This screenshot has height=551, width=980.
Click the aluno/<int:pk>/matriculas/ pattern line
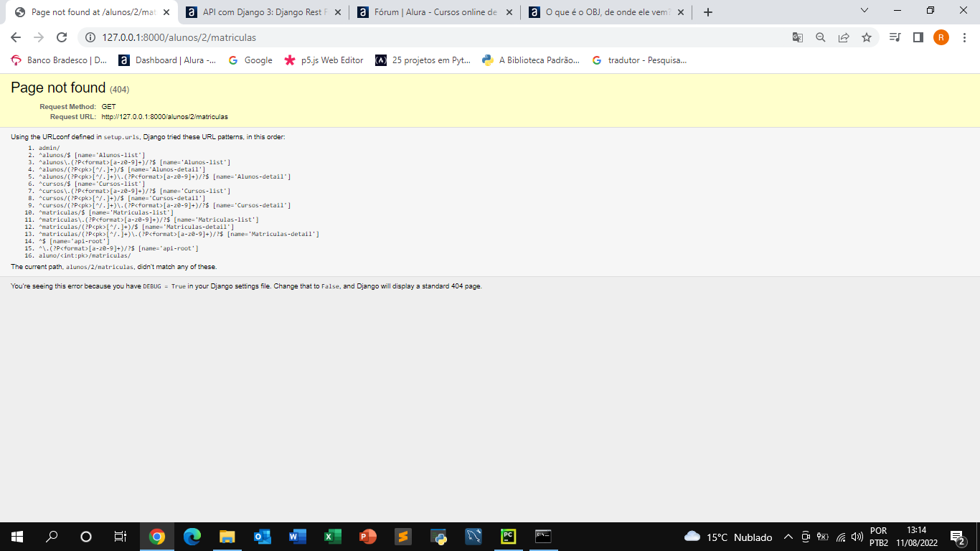(x=85, y=255)
